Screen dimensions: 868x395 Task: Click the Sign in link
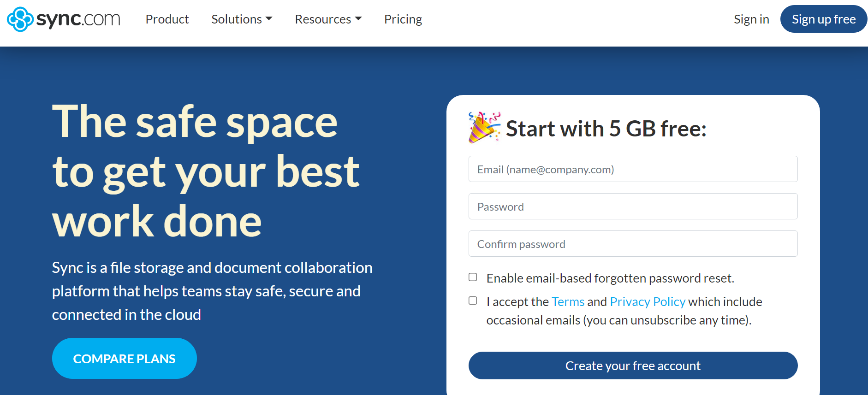click(751, 19)
